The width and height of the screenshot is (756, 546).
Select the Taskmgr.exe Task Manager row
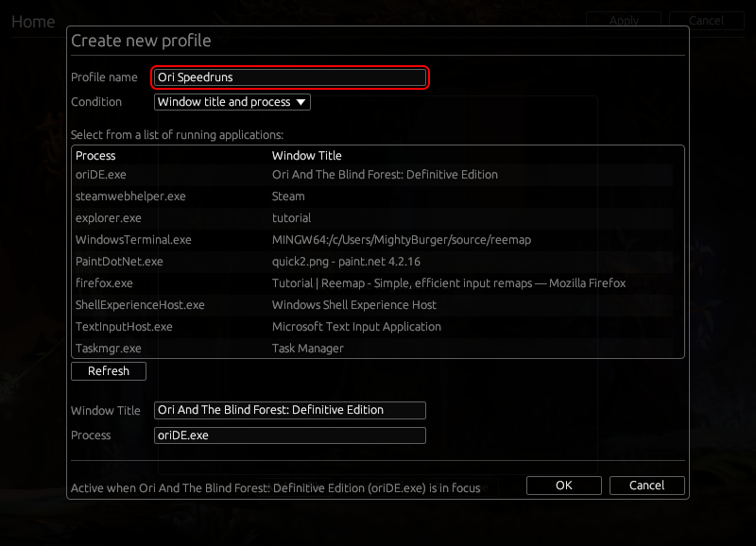pyautogui.click(x=376, y=349)
